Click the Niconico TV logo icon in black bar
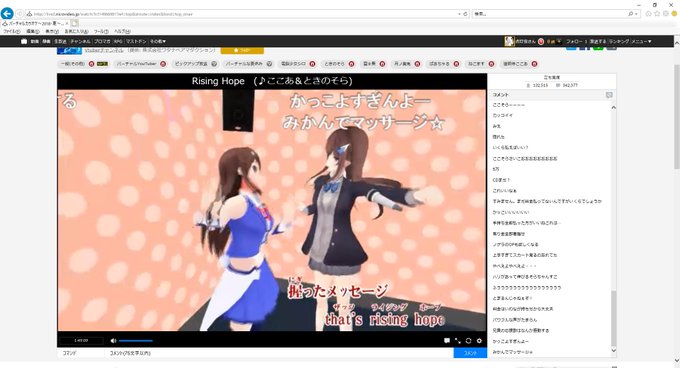The image size is (680, 368). coord(24,41)
